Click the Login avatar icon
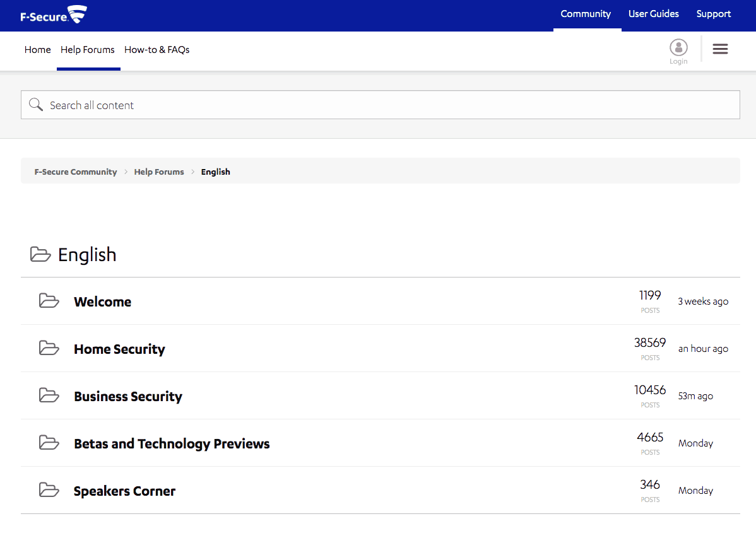Image resolution: width=756 pixels, height=538 pixels. tap(678, 47)
